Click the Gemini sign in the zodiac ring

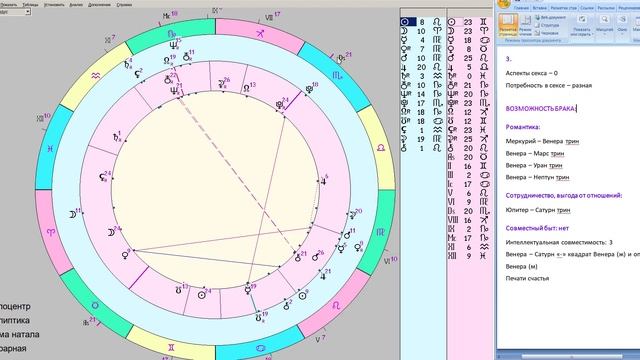[171, 347]
